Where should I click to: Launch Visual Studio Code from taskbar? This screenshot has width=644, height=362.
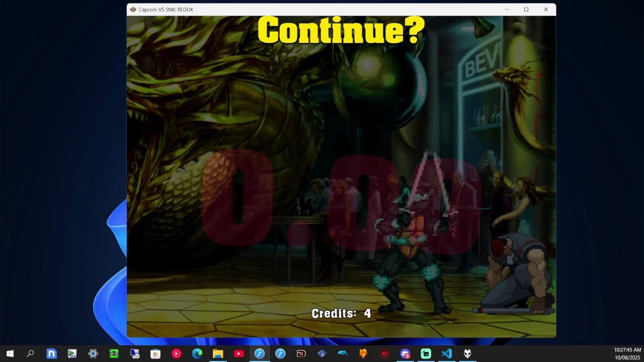(447, 353)
